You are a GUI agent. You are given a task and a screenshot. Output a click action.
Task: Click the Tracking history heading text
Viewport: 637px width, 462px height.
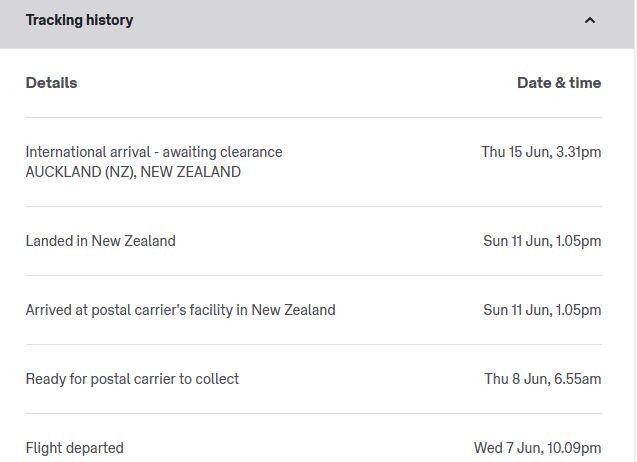point(79,20)
